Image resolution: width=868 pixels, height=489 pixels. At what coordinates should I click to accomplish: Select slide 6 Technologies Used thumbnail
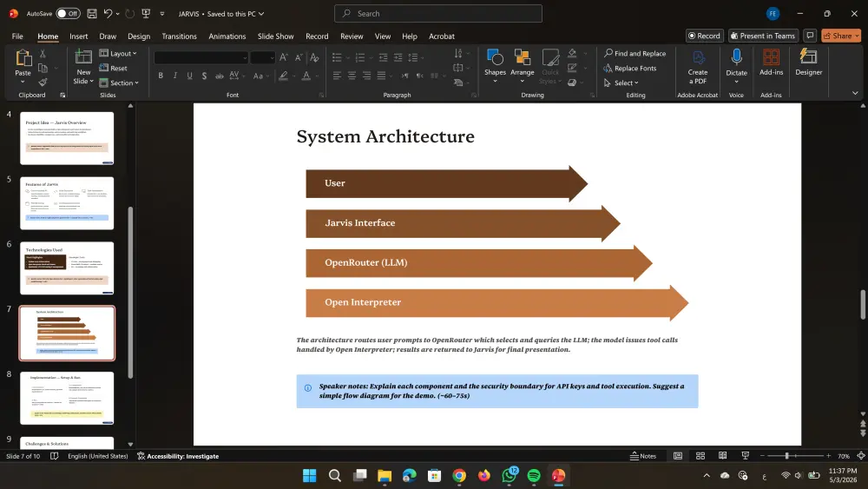(67, 268)
